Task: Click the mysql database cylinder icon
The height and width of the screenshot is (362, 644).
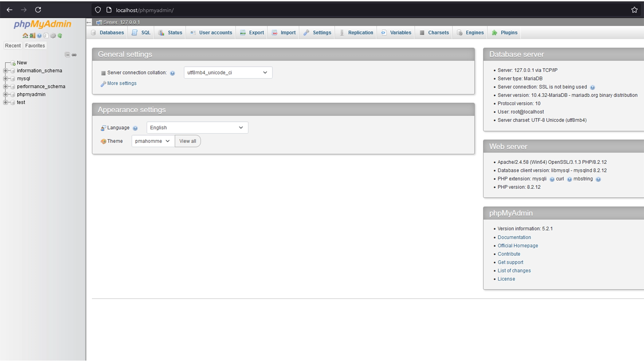Action: coord(13,79)
